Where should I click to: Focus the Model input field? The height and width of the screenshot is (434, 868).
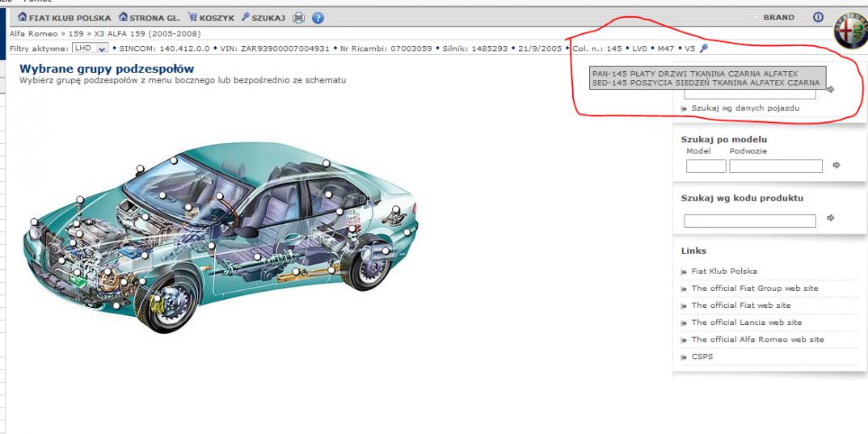pos(706,166)
